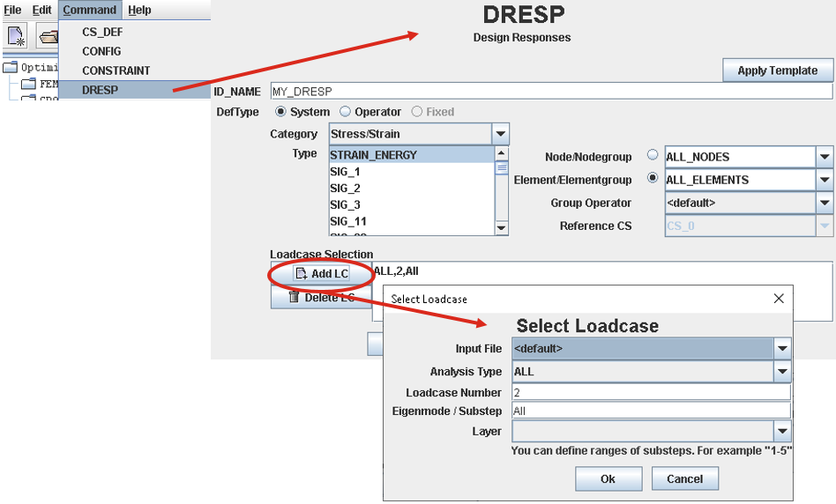The height and width of the screenshot is (504, 836).
Task: Click the Loadcase Number field
Action: (x=651, y=393)
